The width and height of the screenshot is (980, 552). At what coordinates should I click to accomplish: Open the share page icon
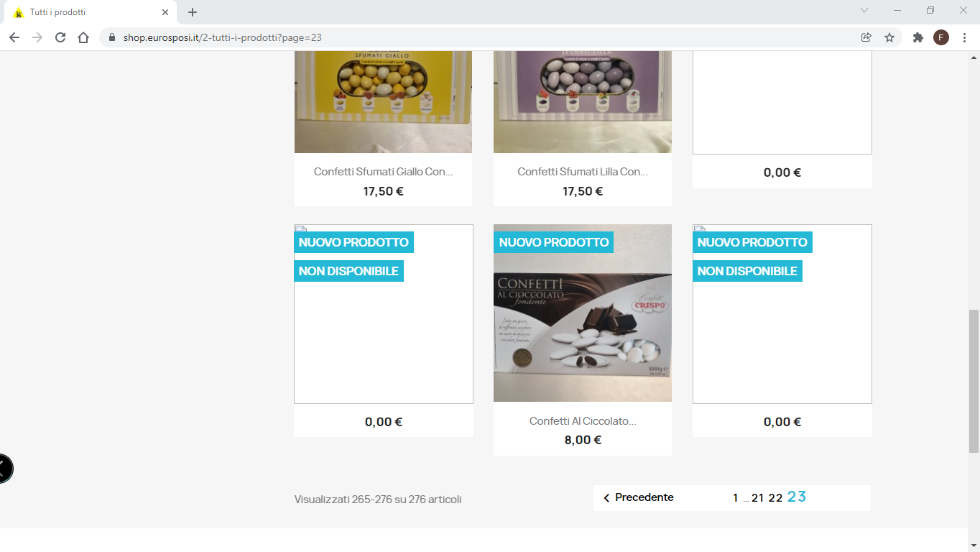click(866, 37)
